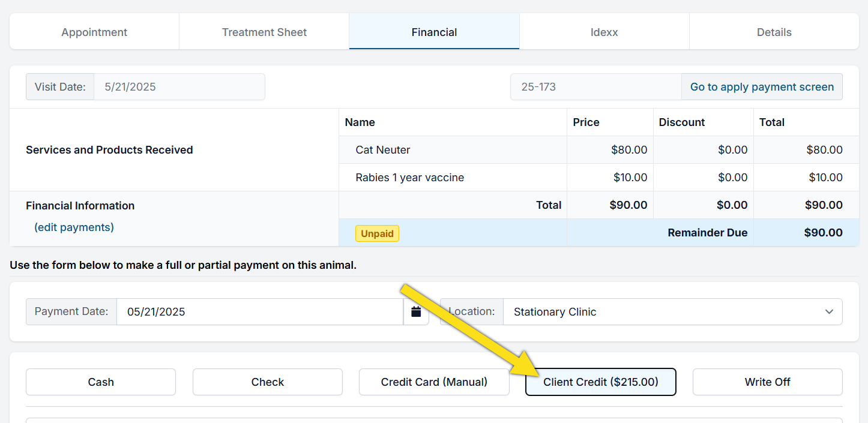The height and width of the screenshot is (423, 868).
Task: Choose Check payment method
Action: point(268,382)
